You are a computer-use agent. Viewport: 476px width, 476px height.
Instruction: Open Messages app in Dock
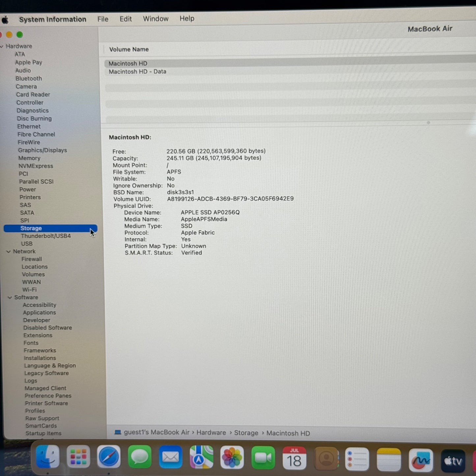pos(140,457)
